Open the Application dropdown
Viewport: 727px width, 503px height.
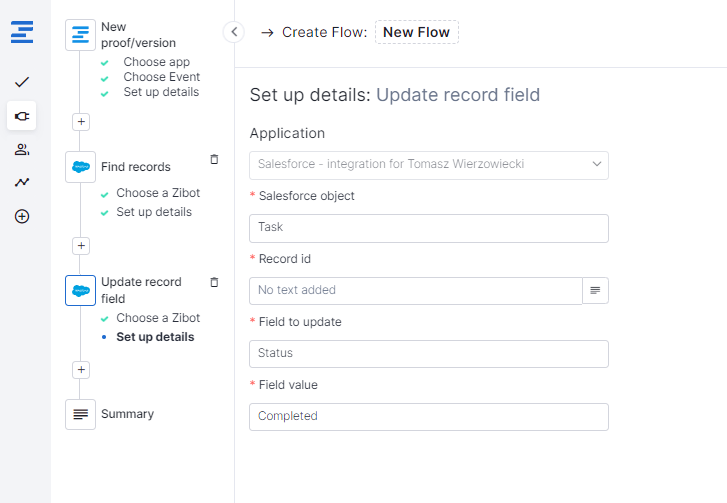click(429, 165)
